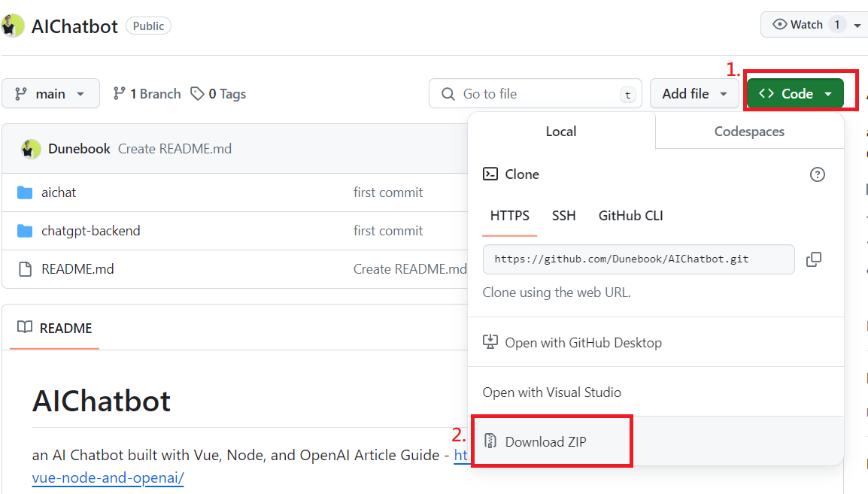The width and height of the screenshot is (868, 494).
Task: Click Download ZIP
Action: tap(545, 442)
